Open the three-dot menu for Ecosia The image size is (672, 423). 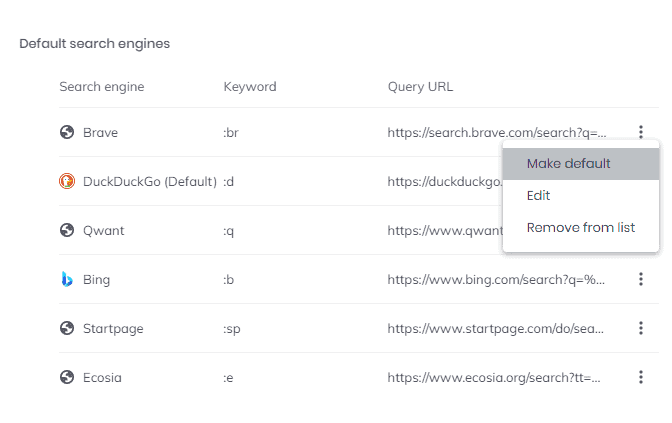(x=641, y=377)
